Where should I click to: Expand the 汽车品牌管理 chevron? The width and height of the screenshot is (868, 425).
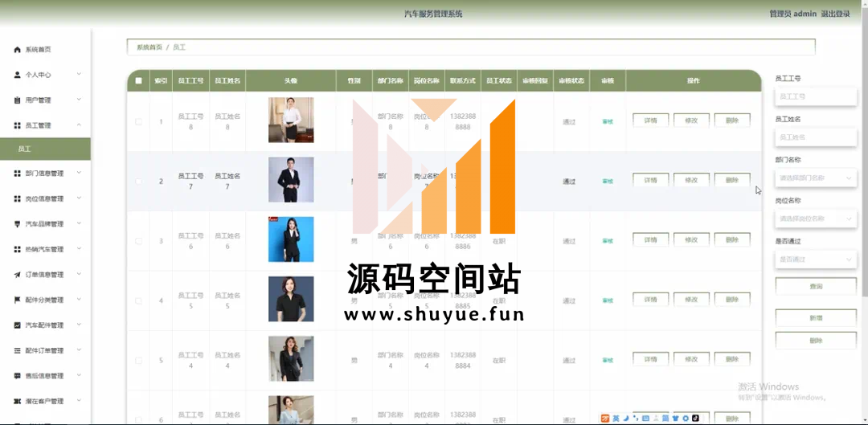pyautogui.click(x=79, y=223)
